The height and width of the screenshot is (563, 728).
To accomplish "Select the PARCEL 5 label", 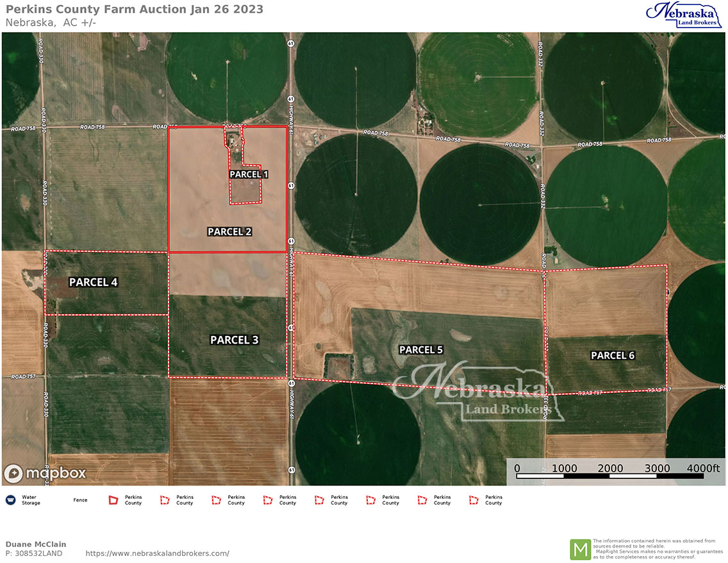I will [x=421, y=349].
